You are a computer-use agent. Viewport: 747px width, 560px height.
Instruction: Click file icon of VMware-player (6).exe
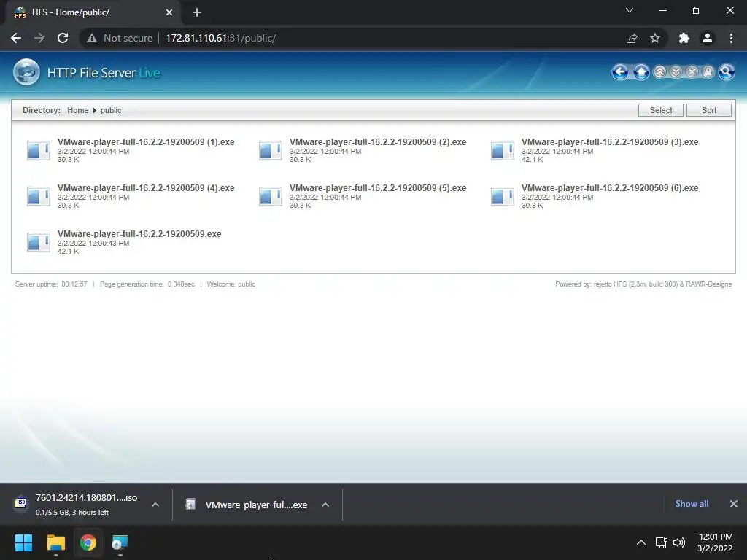coord(502,196)
